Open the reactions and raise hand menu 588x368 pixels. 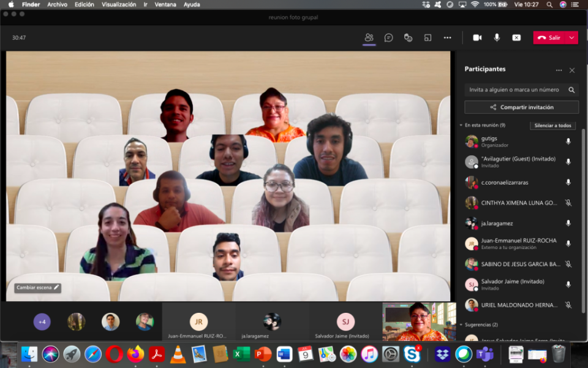tap(408, 37)
